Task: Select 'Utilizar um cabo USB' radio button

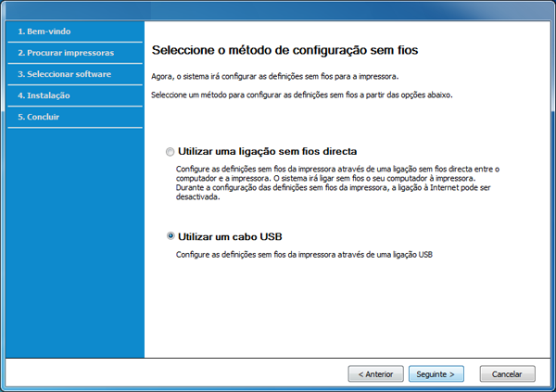Action: (x=171, y=236)
